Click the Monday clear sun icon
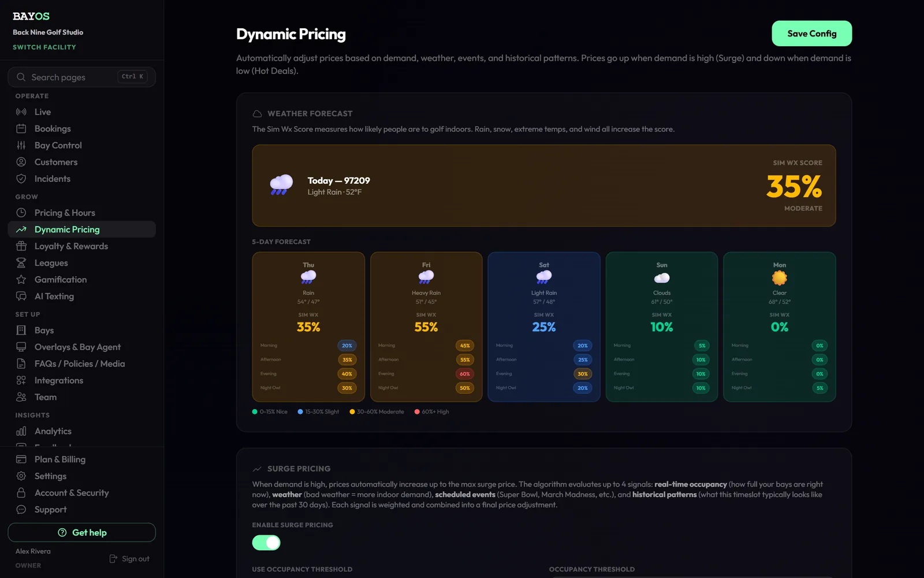The width and height of the screenshot is (924, 578). tap(780, 278)
